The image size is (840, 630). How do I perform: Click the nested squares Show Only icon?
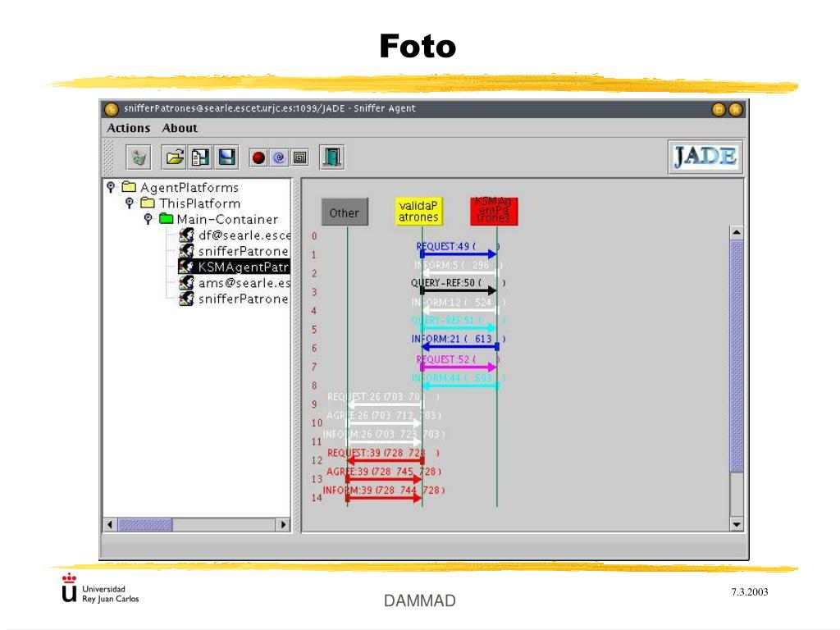(x=300, y=157)
